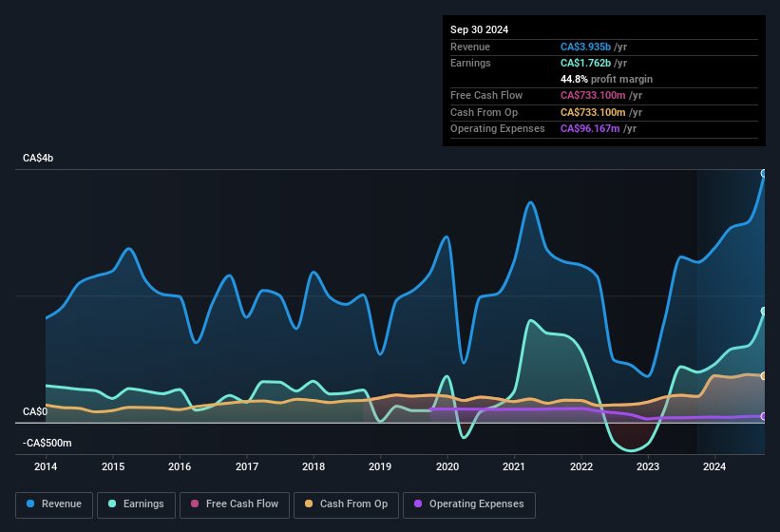Click the Sep 30 2024 tooltip date
This screenshot has height=532, width=780.
479,29
